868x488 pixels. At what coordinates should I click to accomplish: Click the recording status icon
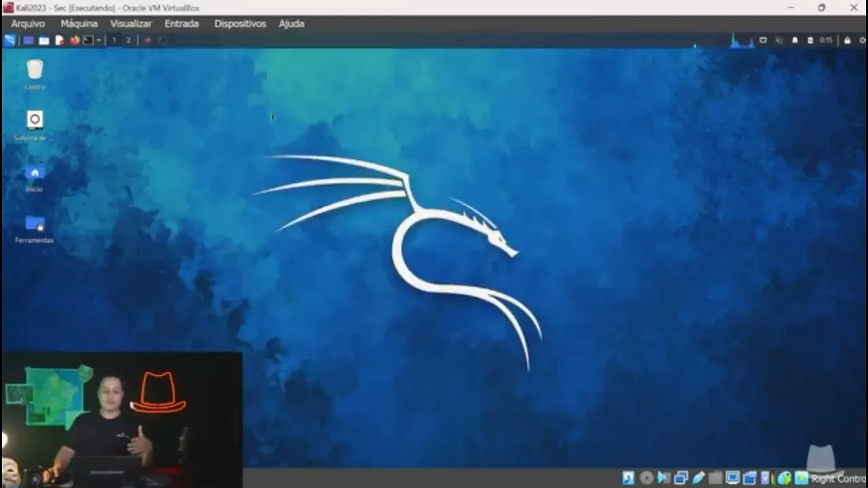[750, 478]
